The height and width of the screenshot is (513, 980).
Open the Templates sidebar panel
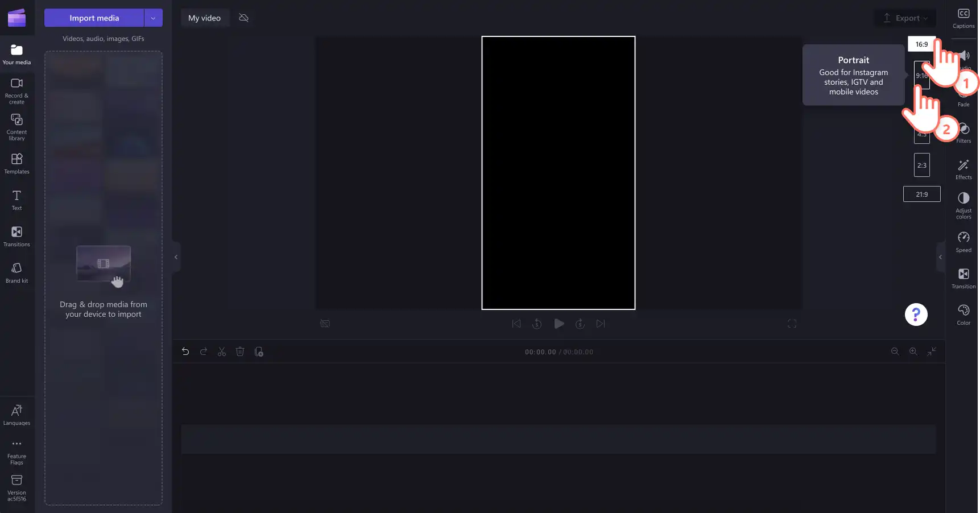coord(16,163)
